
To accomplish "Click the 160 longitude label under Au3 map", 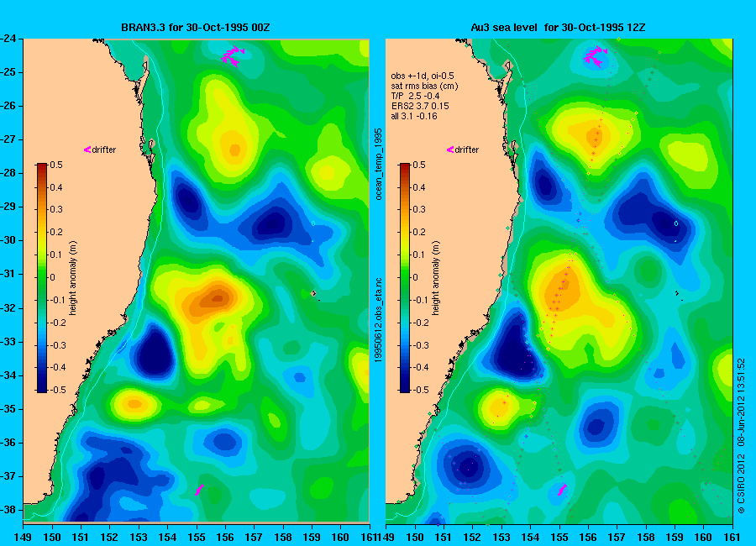I will pos(703,537).
